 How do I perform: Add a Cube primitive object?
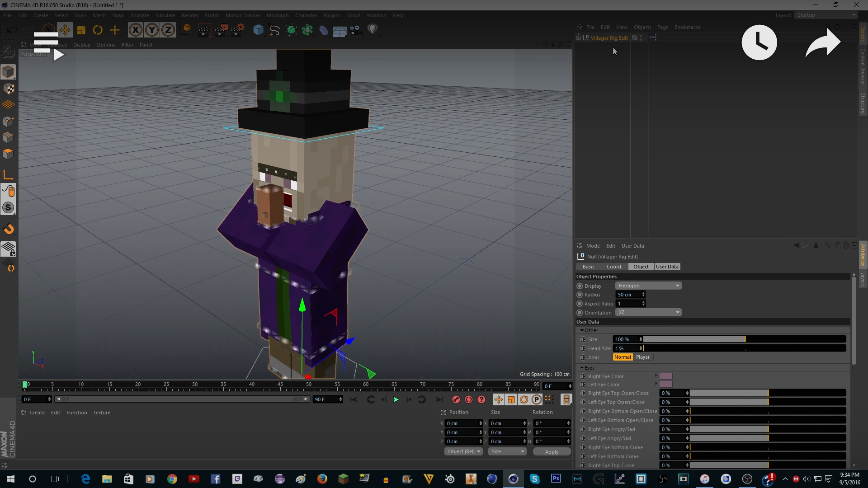tap(258, 30)
